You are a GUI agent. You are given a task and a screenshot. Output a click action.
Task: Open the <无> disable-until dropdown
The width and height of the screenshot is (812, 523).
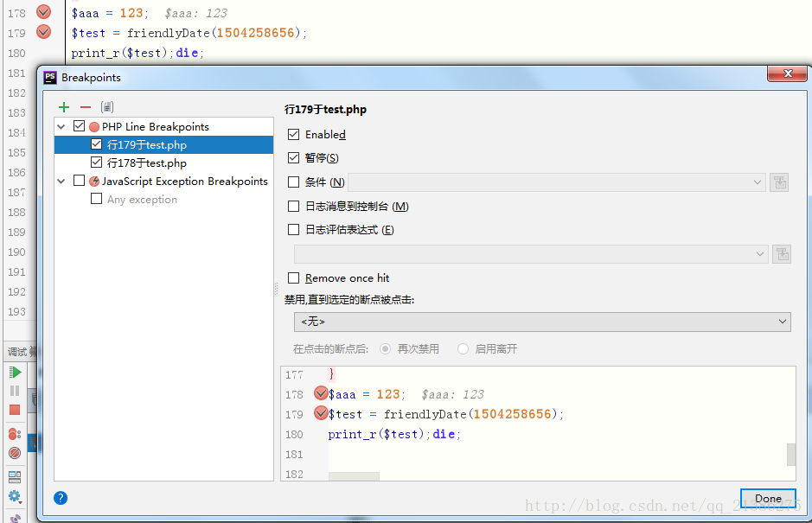tap(542, 322)
